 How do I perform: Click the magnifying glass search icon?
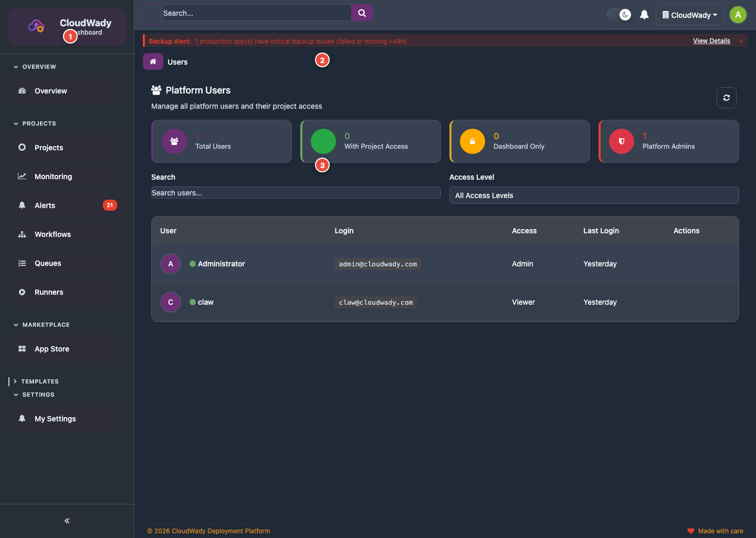click(362, 13)
